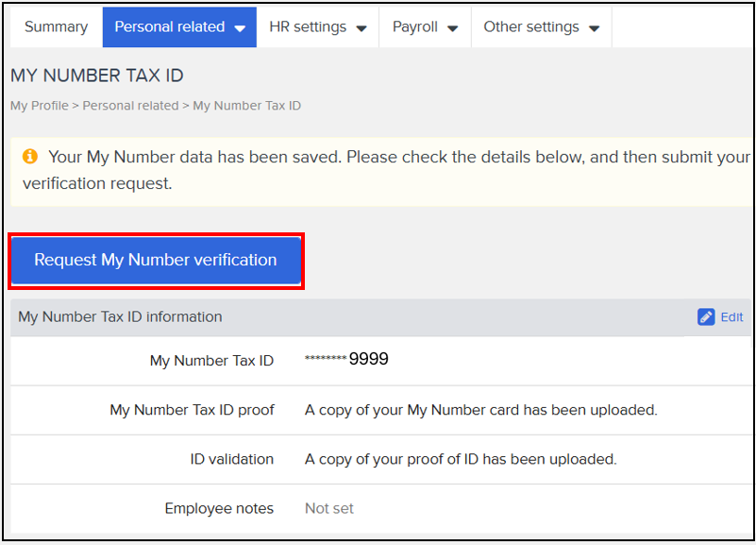
Task: Click the HR settings menu label
Action: [308, 27]
